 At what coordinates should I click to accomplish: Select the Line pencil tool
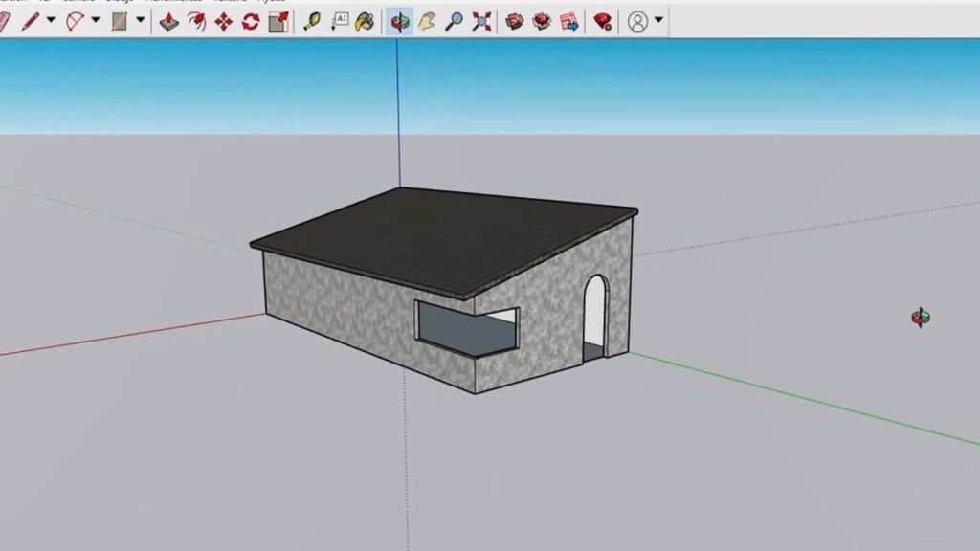[30, 21]
